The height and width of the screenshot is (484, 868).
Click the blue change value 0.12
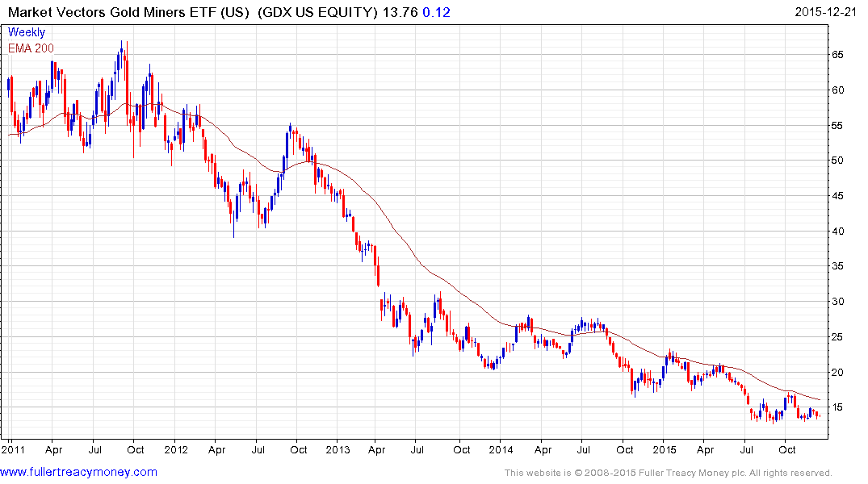click(x=437, y=12)
